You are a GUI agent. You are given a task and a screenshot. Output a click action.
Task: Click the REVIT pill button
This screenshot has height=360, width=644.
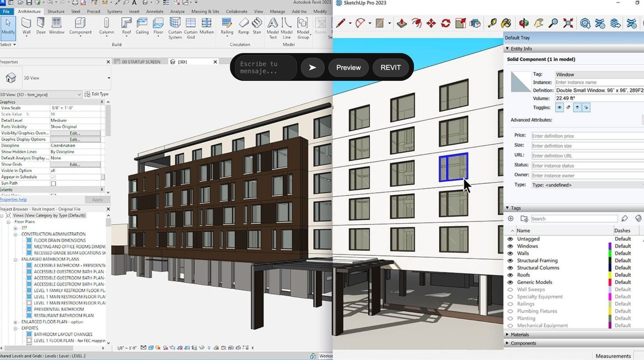click(391, 67)
